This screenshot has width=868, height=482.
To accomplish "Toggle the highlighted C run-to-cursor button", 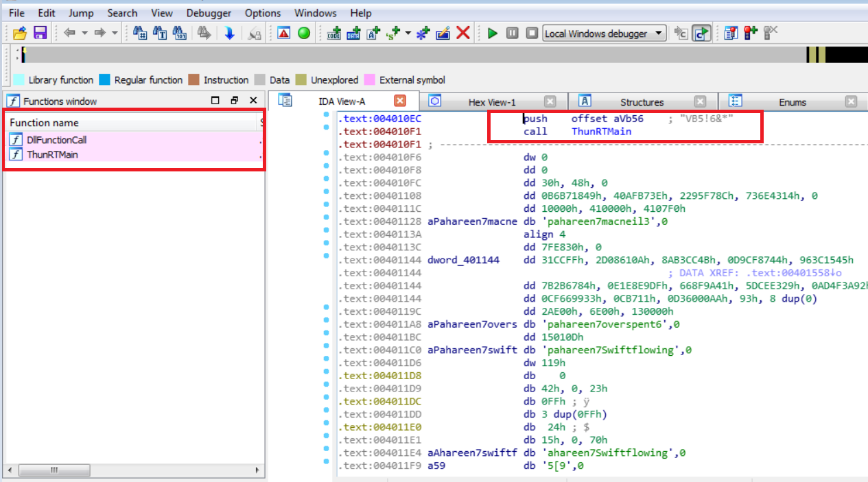I will coord(701,33).
